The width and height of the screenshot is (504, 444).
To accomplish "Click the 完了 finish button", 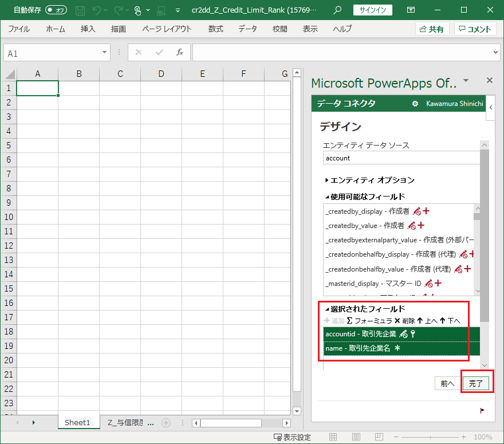I will coord(476,383).
